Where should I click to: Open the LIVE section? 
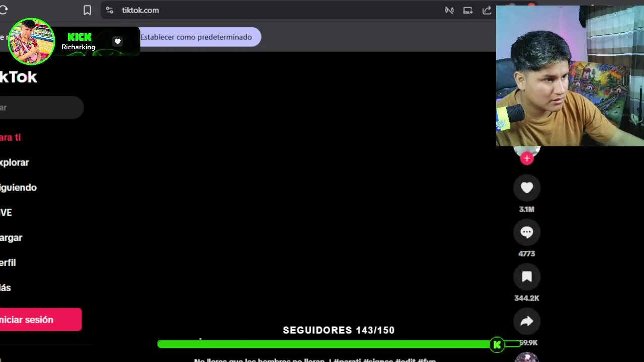[x=6, y=213]
